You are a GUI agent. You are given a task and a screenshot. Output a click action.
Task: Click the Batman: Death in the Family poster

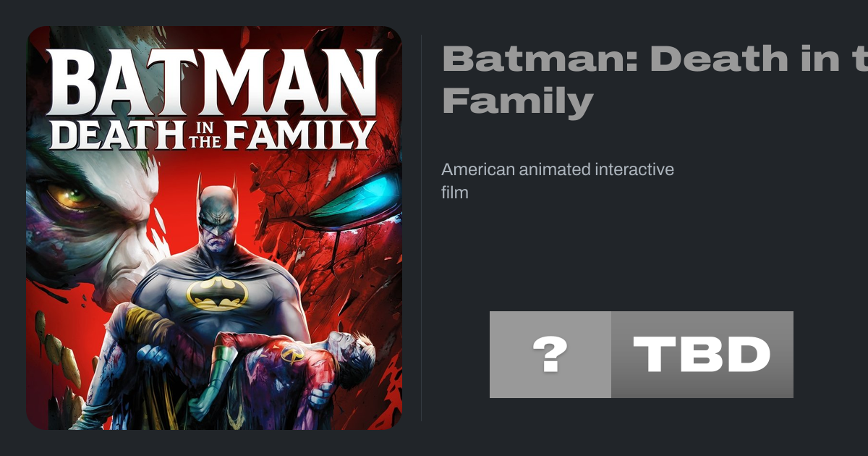(x=214, y=228)
